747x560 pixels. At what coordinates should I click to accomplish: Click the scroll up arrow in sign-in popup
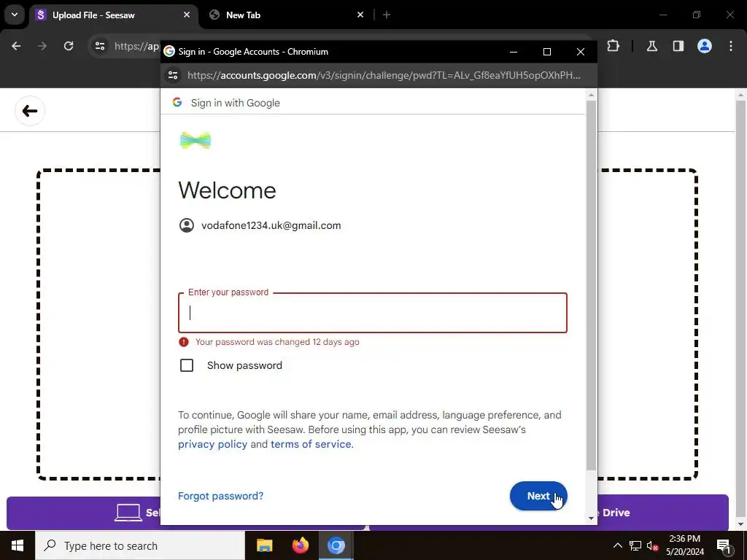(591, 96)
